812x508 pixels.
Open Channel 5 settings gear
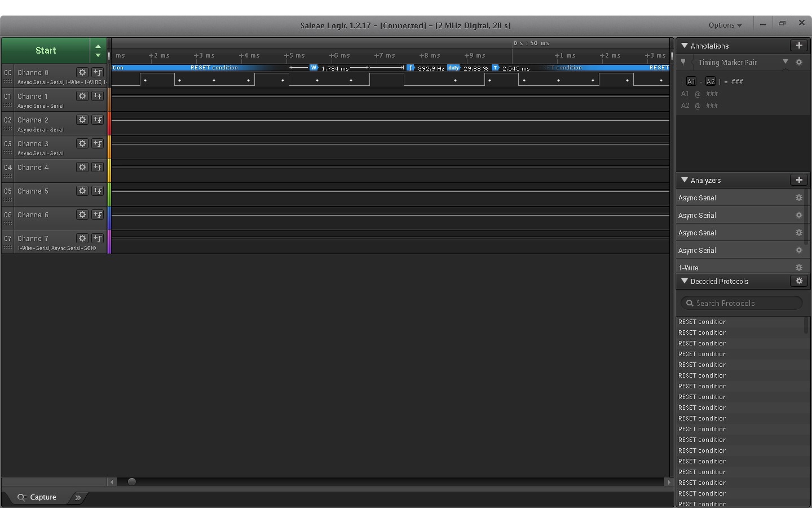(x=82, y=191)
